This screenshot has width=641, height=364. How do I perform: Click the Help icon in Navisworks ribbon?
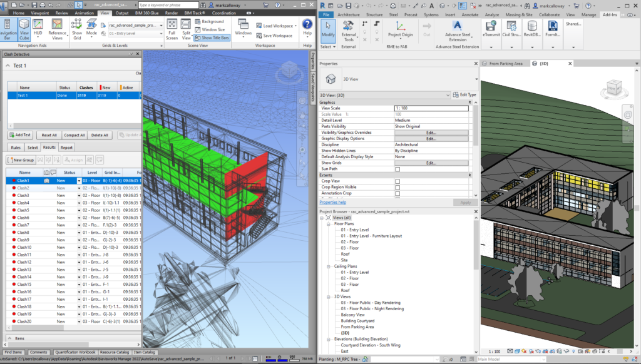click(x=307, y=28)
